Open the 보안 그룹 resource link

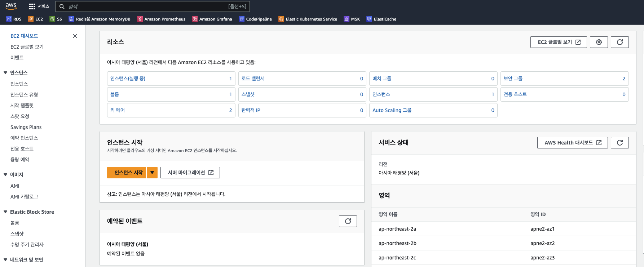(513, 79)
